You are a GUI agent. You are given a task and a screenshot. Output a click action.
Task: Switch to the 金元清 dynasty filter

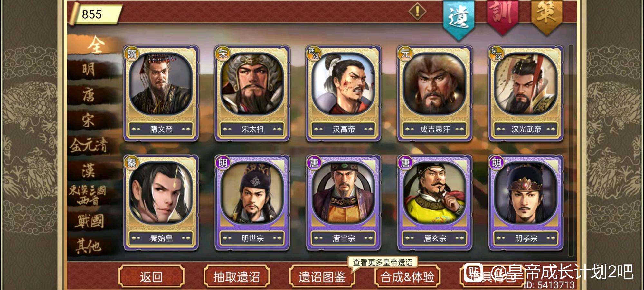pyautogui.click(x=89, y=146)
